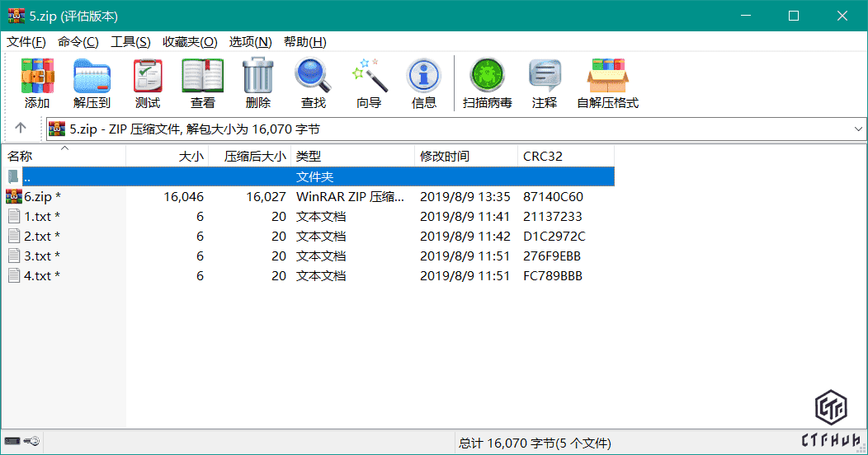Viewport: 868px width, 455px height.
Task: Open the Favorites (收藏夹) menu
Action: tap(190, 42)
